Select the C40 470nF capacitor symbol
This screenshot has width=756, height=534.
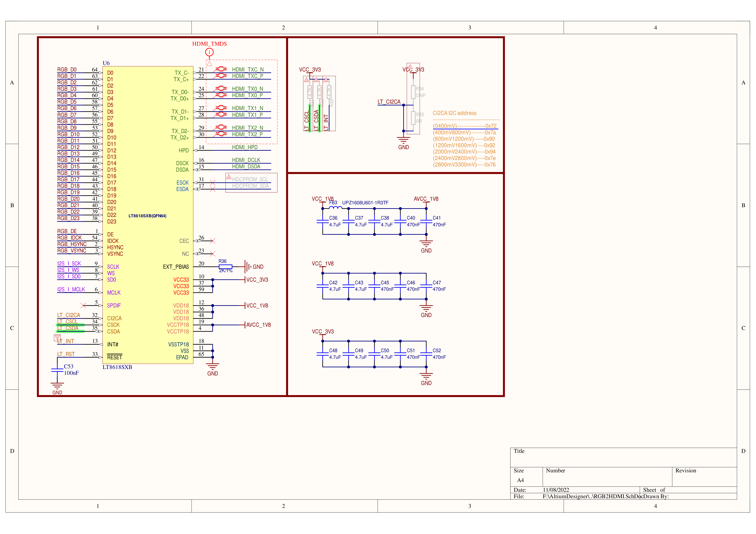(400, 222)
